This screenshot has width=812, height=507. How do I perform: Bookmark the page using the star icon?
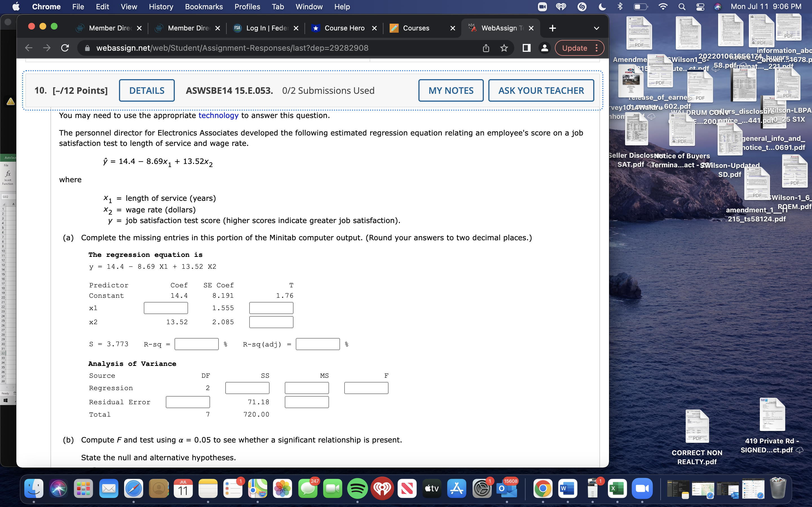504,48
